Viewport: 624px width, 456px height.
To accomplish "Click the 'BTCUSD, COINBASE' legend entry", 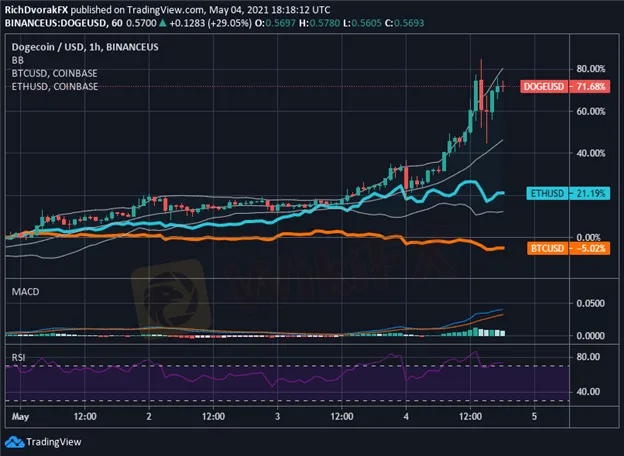I will 55,73.
